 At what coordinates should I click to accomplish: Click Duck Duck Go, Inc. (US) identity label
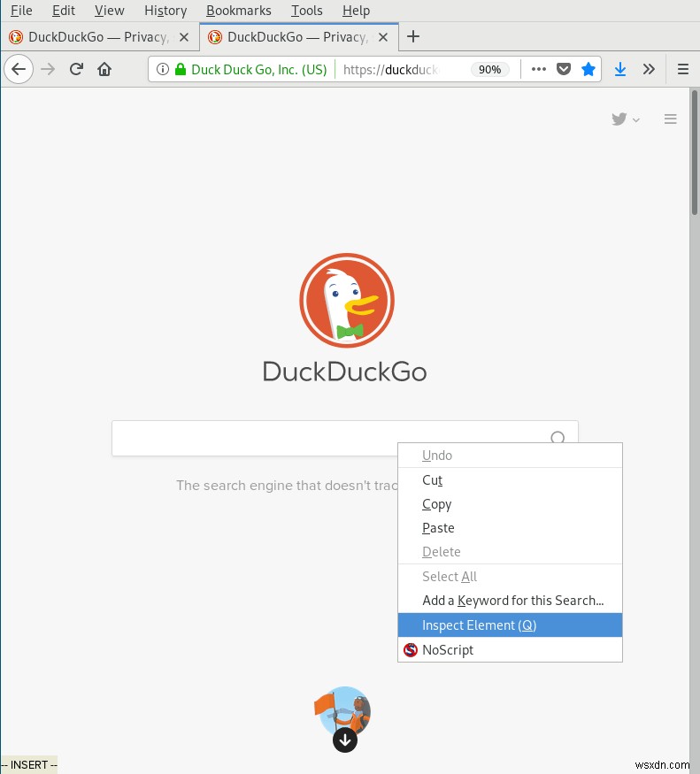259,70
